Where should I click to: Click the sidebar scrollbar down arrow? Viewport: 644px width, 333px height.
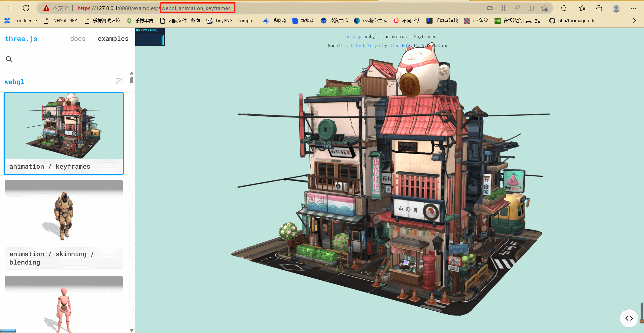(x=132, y=330)
